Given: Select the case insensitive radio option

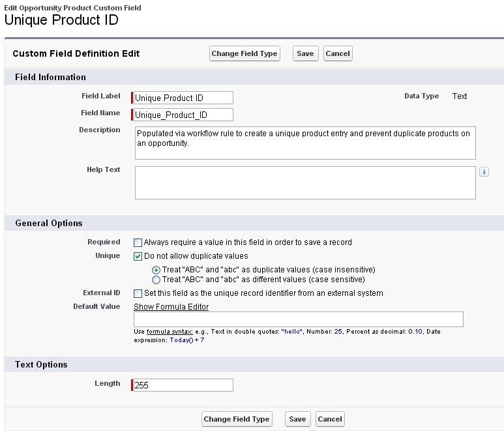Looking at the screenshot, I should coord(156,270).
